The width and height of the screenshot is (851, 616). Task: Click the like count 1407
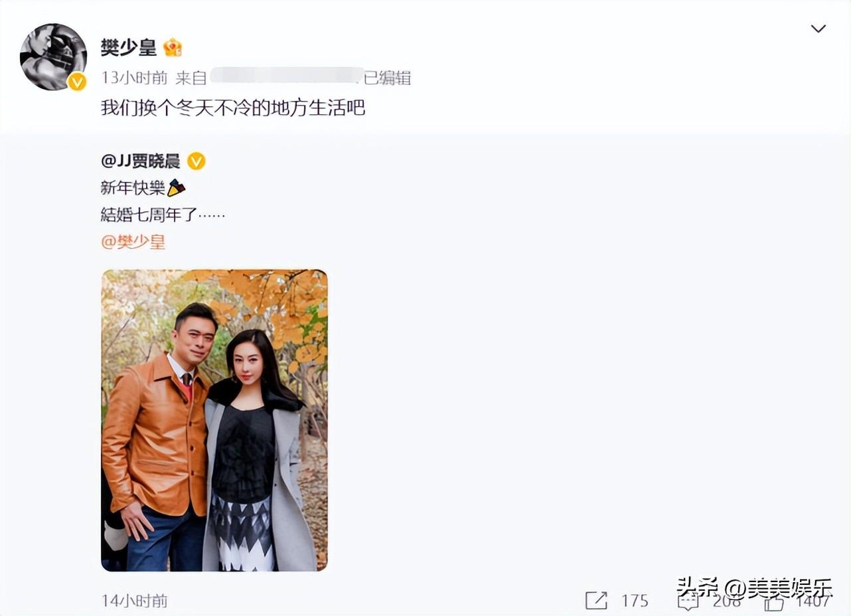813,601
